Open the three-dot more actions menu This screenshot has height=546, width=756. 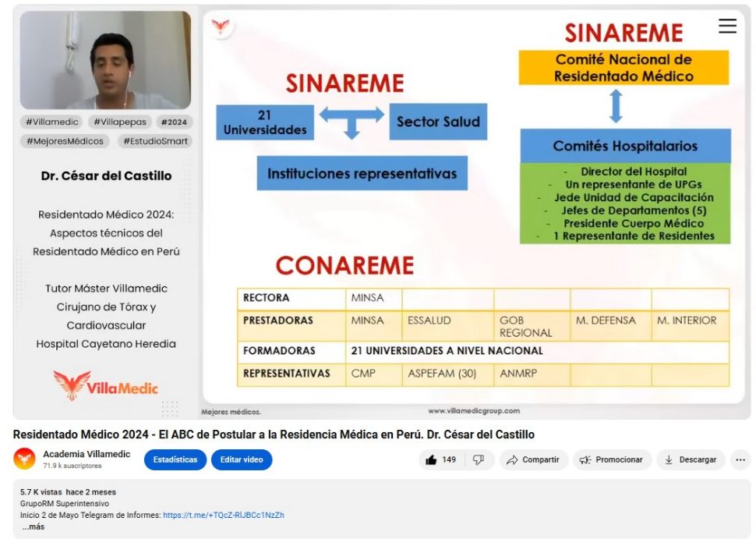tap(740, 459)
